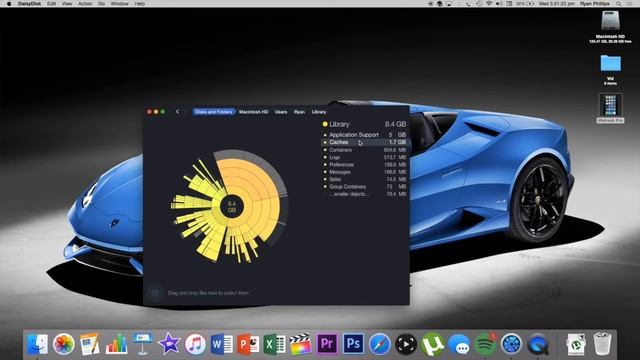The width and height of the screenshot is (640, 360).
Task: Open the black screen recorder dock icon
Action: (406, 344)
